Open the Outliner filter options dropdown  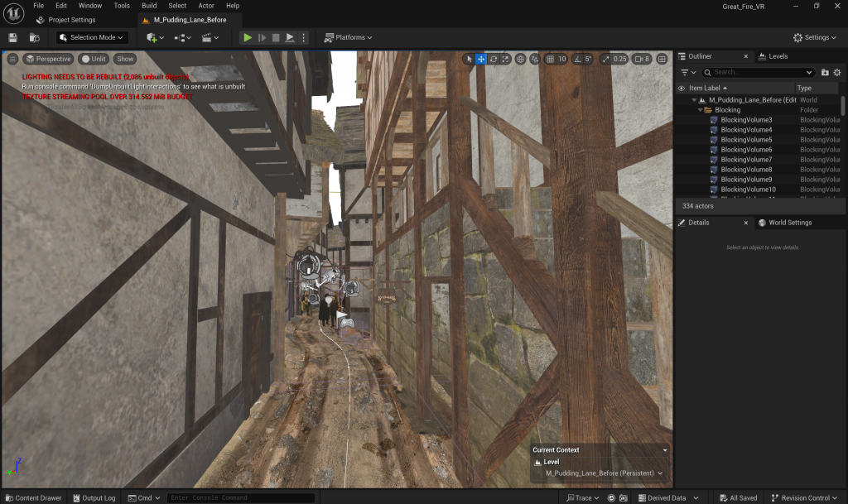tap(688, 72)
